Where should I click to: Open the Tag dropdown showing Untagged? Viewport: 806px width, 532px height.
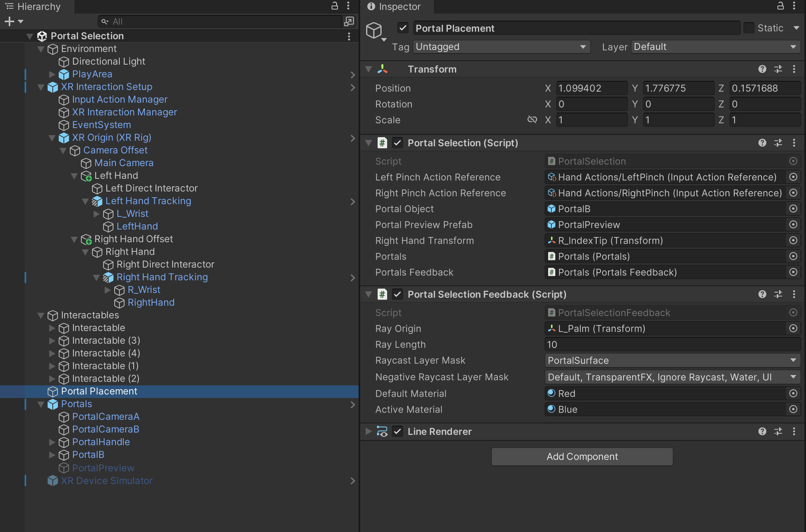coord(501,47)
